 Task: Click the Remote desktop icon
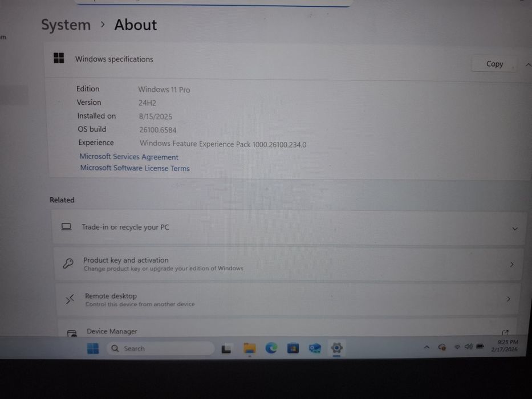tap(70, 299)
